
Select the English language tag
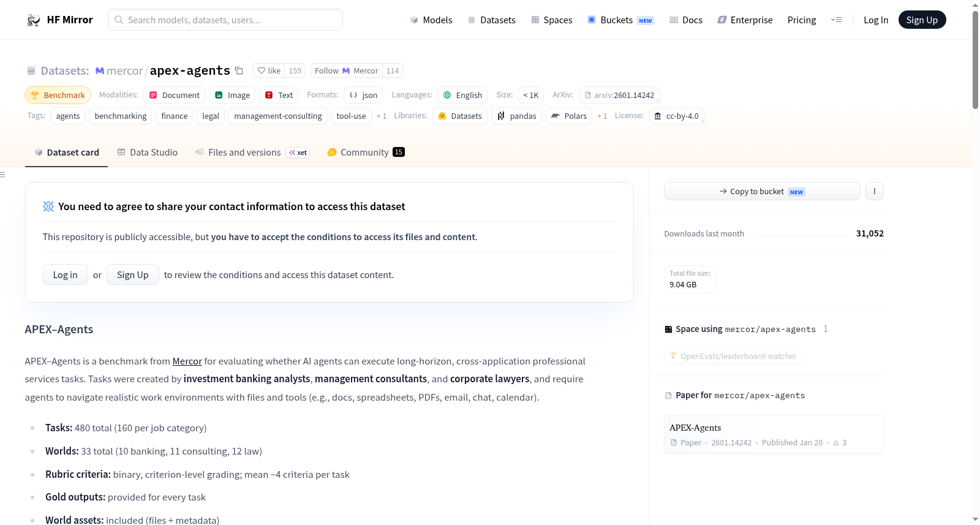462,95
